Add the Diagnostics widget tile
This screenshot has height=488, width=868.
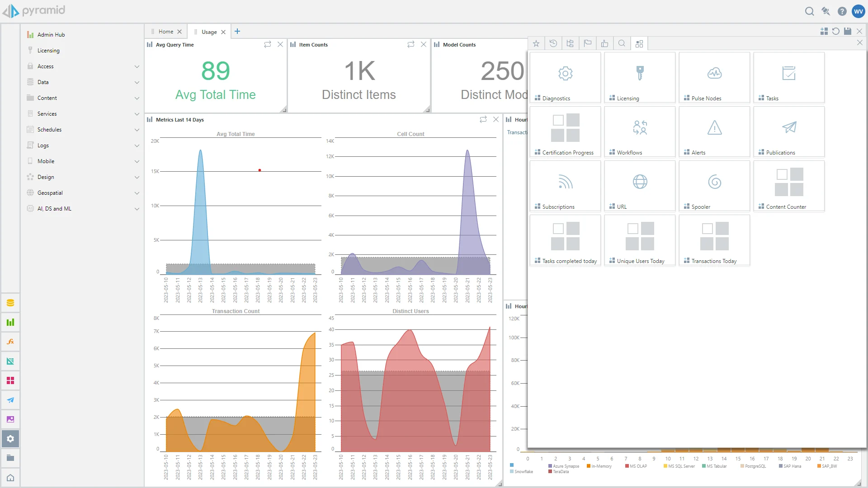[x=565, y=77]
